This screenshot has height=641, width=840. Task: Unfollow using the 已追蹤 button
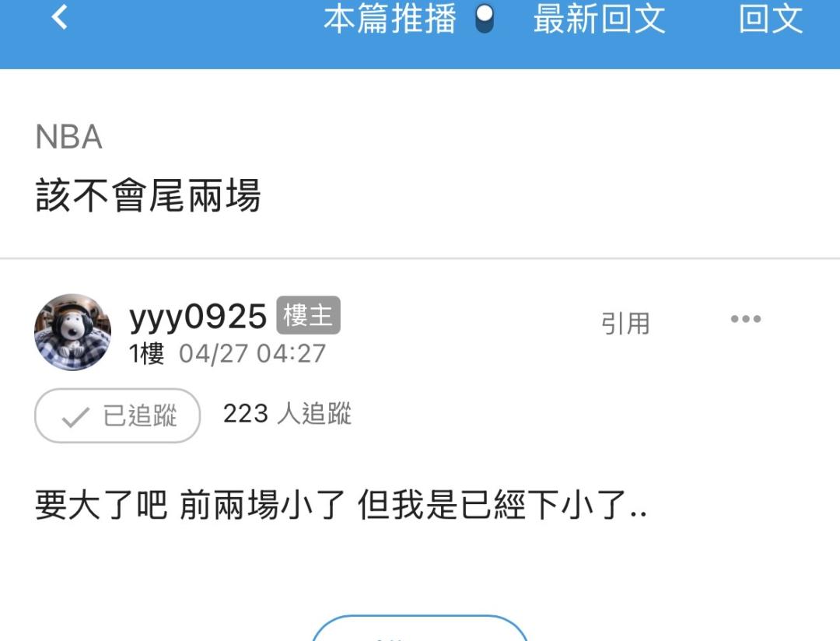117,416
